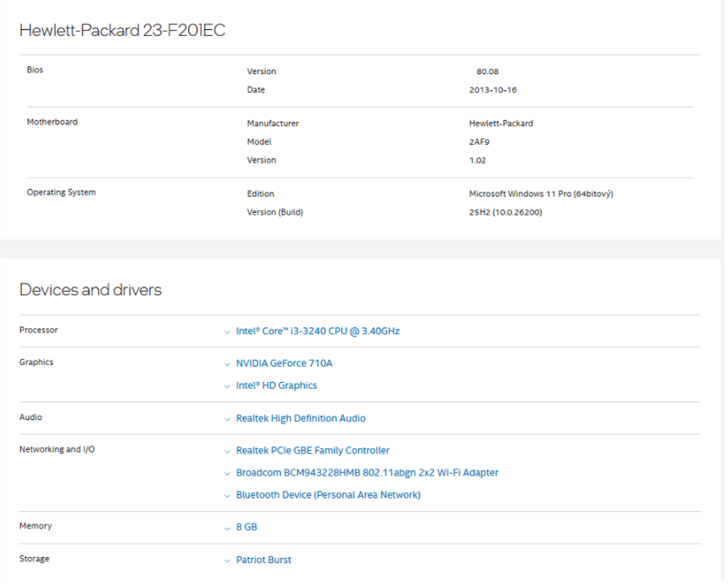Open the Patriot Burst storage link
The height and width of the screenshot is (588, 728).
(x=264, y=560)
